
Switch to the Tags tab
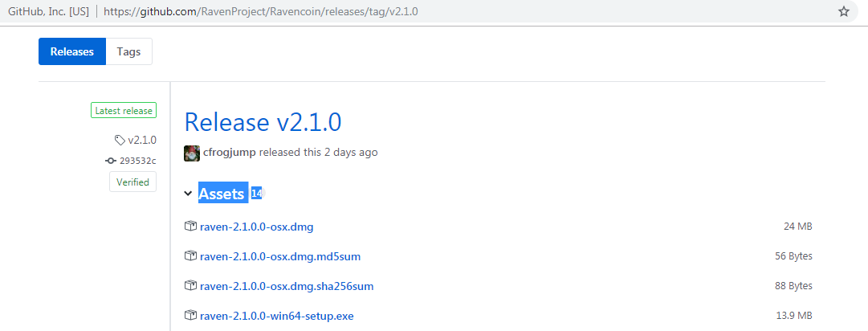(128, 51)
